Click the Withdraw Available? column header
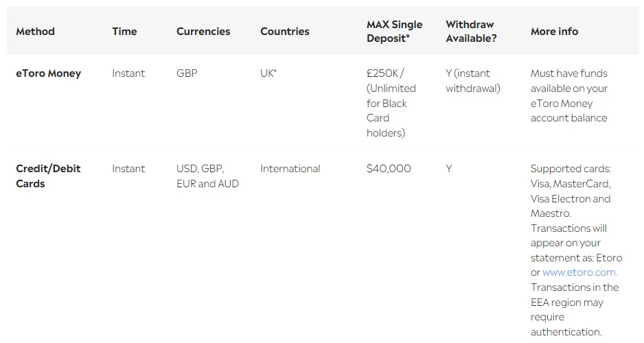The image size is (644, 343). [471, 32]
